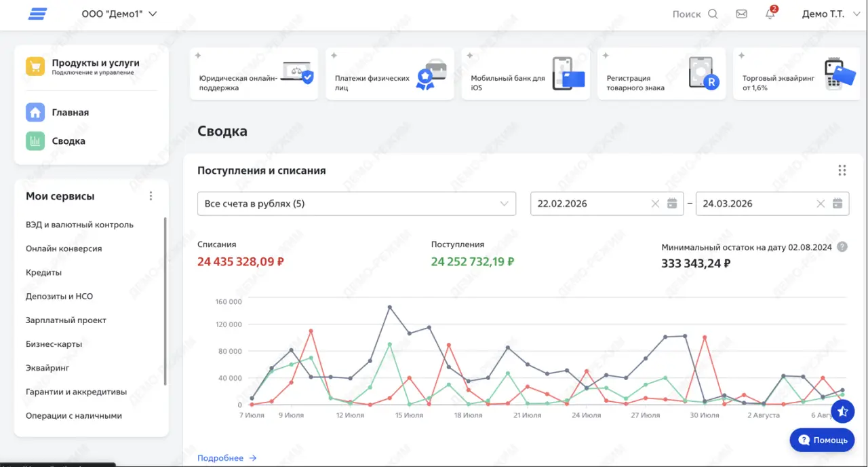Click the shopping cart icon for Продукты и услуги
Image resolution: width=868 pixels, height=467 pixels.
(x=35, y=67)
